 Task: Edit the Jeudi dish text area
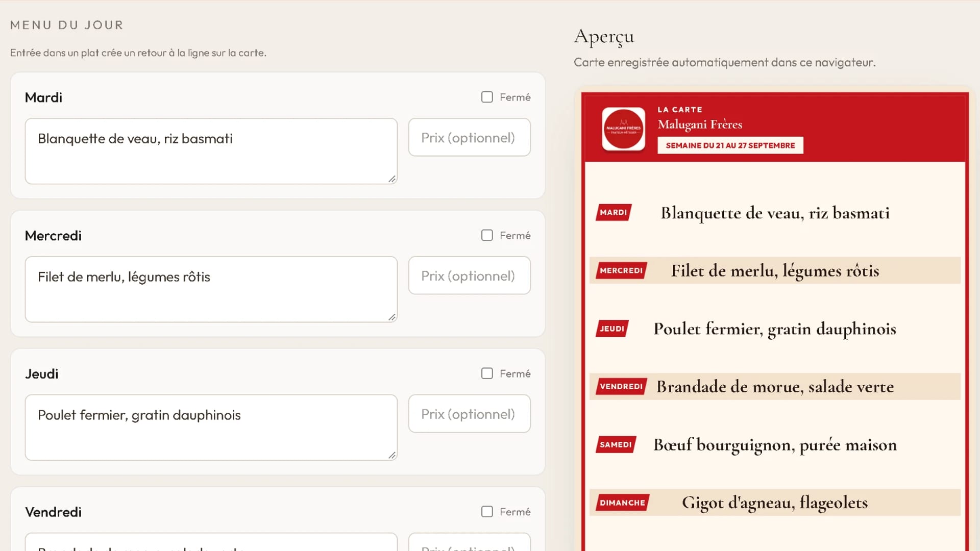coord(211,428)
